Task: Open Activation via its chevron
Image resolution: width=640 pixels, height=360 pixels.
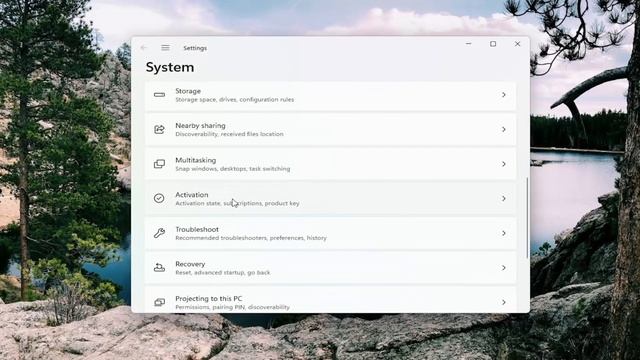Action: pyautogui.click(x=504, y=198)
